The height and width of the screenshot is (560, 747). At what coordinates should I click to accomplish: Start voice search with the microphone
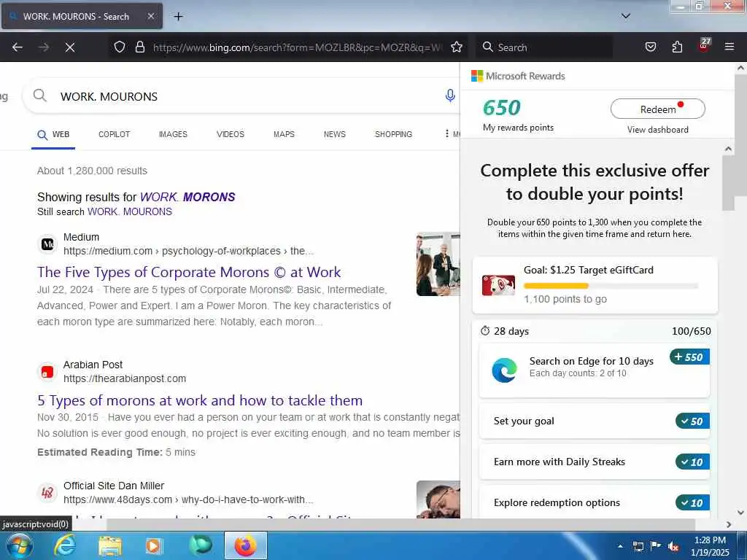[x=449, y=96]
